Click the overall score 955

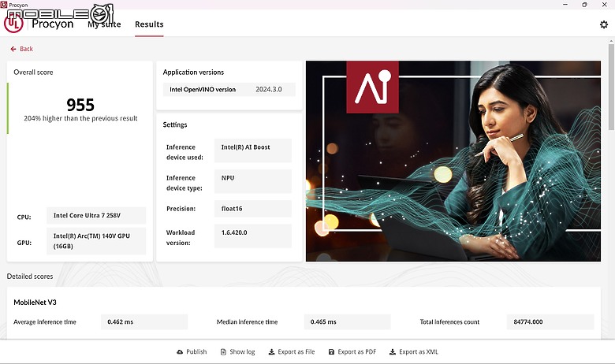click(80, 105)
